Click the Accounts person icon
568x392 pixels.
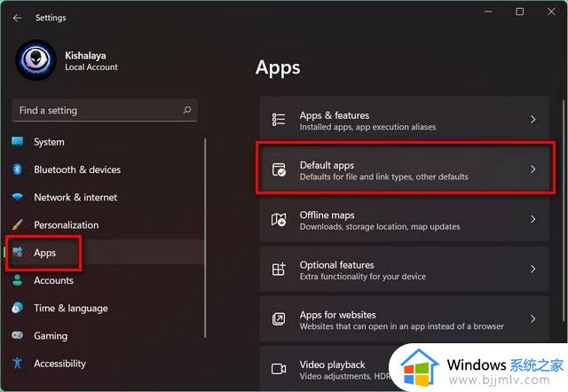[18, 279]
